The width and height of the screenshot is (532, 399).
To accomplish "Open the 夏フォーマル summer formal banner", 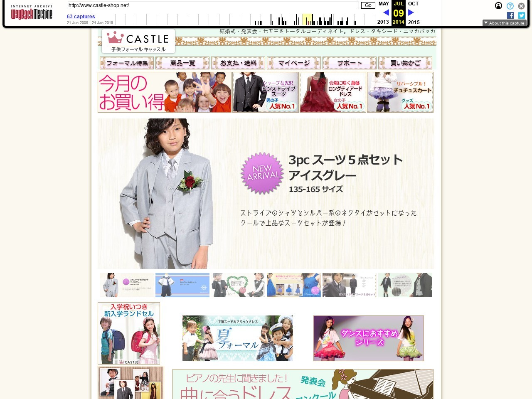I will [x=237, y=338].
